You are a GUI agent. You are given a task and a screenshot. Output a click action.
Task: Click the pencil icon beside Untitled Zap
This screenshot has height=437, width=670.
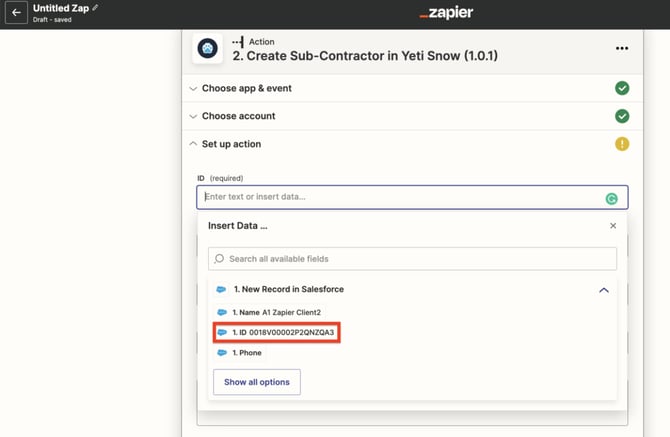[96, 8]
